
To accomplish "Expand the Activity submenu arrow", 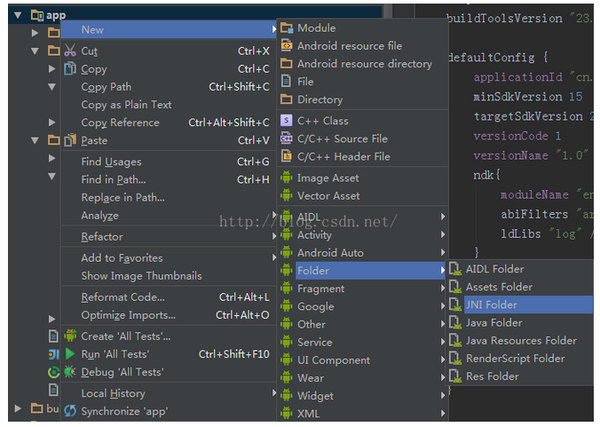I will pyautogui.click(x=443, y=235).
